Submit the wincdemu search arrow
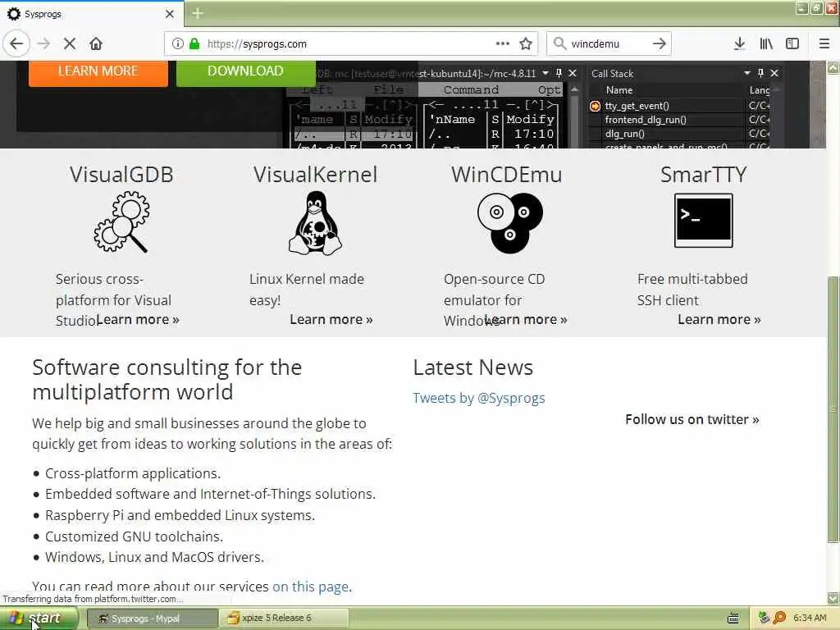This screenshot has height=630, width=840. tap(659, 43)
